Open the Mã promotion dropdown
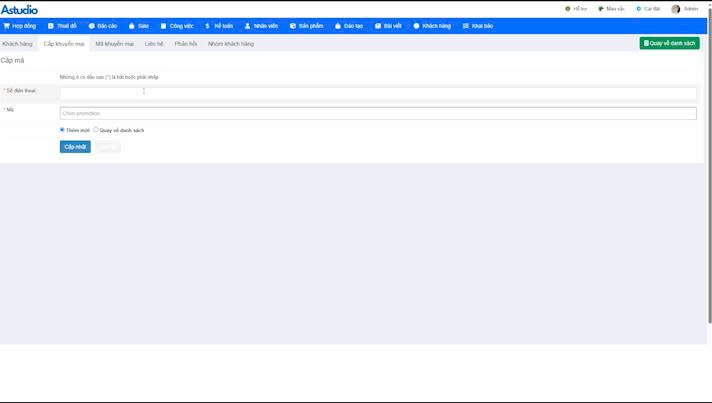The image size is (712, 403). pyautogui.click(x=378, y=113)
